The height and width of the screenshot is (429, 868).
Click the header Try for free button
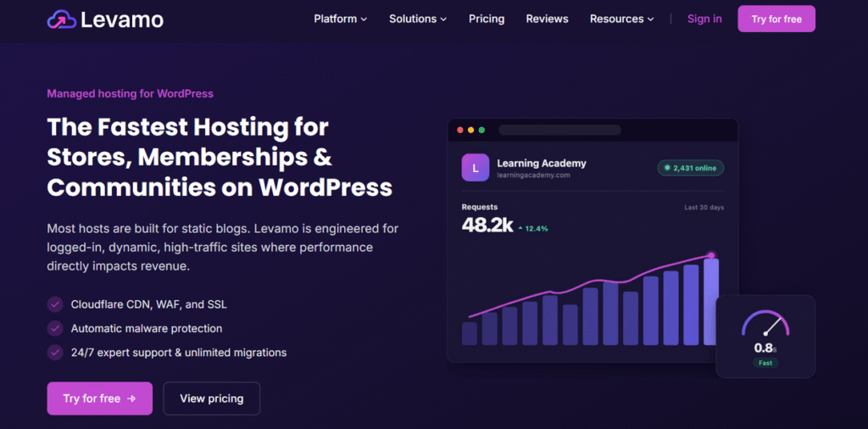(776, 19)
